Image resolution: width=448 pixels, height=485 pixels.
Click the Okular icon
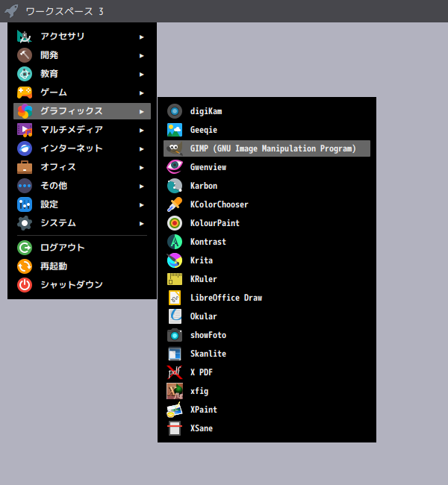point(175,316)
